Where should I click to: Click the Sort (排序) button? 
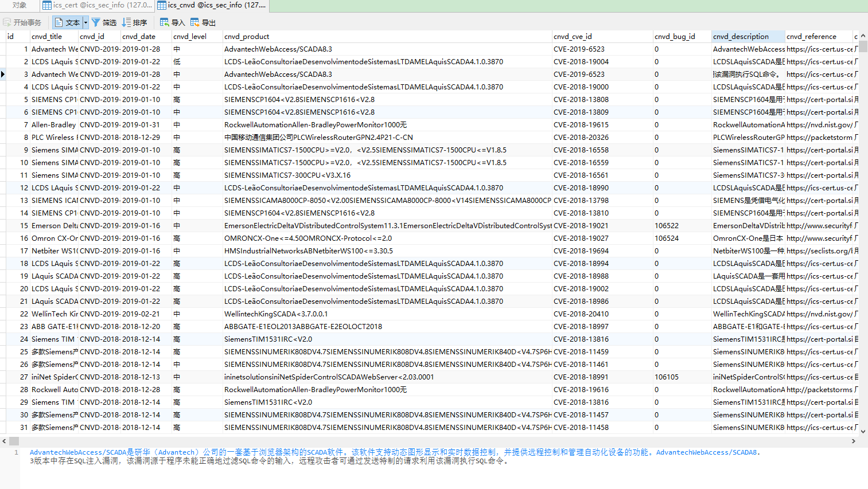click(134, 22)
